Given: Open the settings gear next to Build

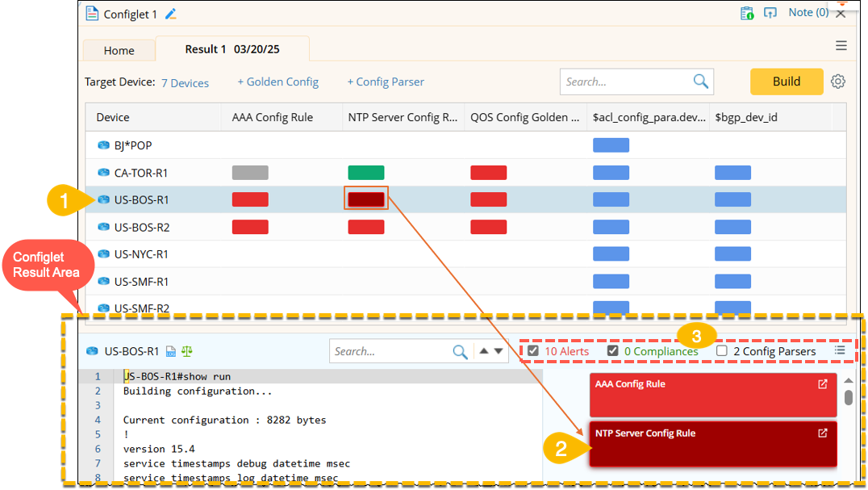Looking at the screenshot, I should [838, 82].
